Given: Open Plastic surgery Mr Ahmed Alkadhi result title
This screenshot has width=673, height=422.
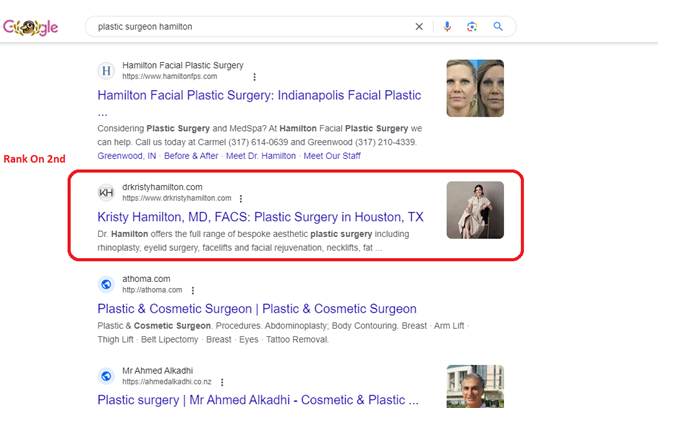Looking at the screenshot, I should pyautogui.click(x=258, y=400).
